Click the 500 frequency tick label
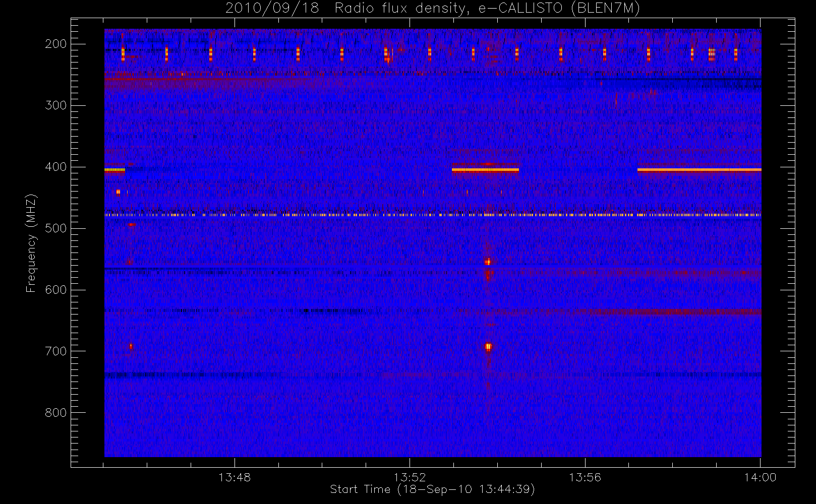The height and width of the screenshot is (504, 816). click(x=56, y=228)
